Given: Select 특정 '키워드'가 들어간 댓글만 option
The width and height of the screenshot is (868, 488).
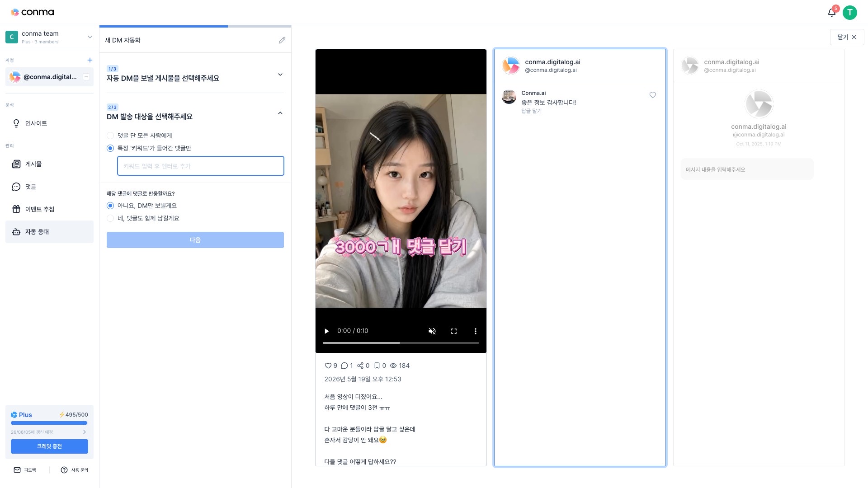Looking at the screenshot, I should [110, 148].
